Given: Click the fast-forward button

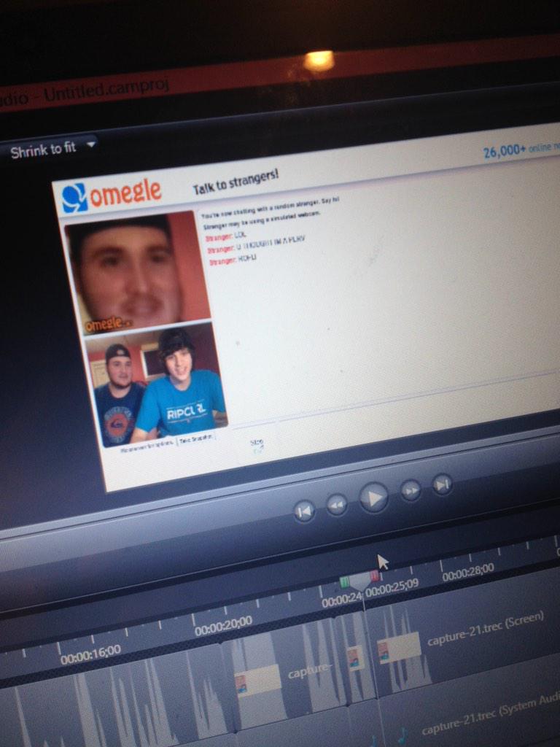Looking at the screenshot, I should click(x=411, y=490).
